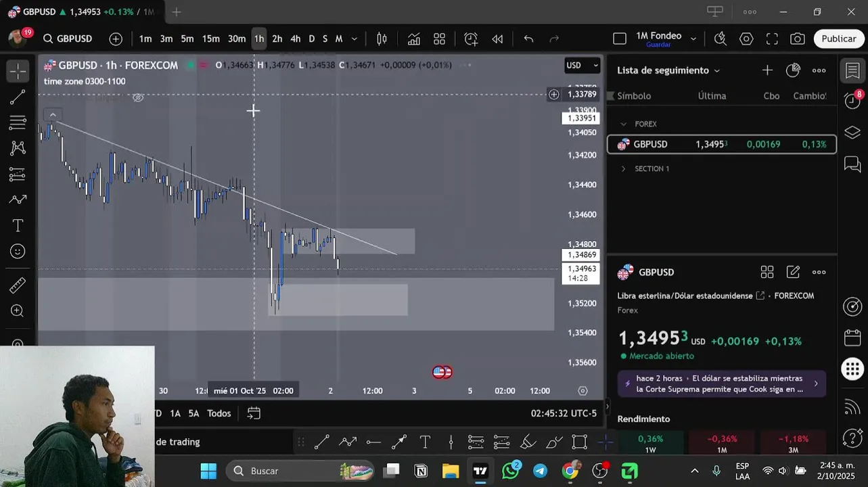
Task: Click the Publicar button
Action: click(839, 39)
